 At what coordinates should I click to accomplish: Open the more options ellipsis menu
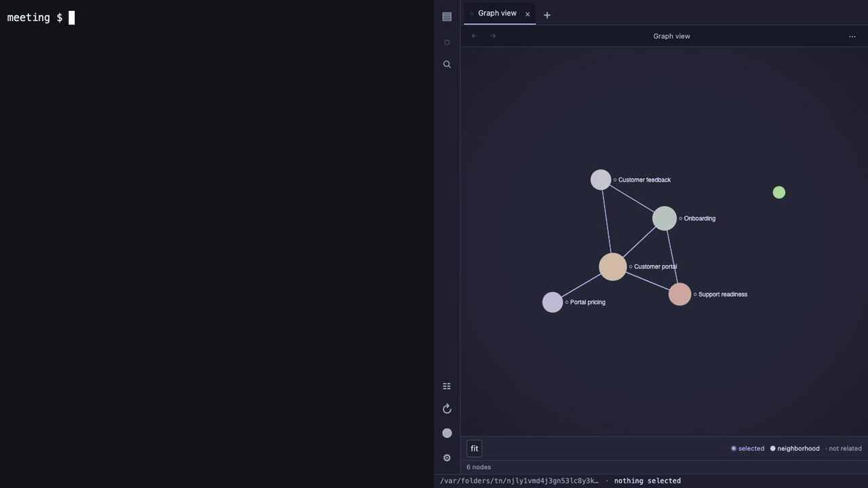pos(852,37)
